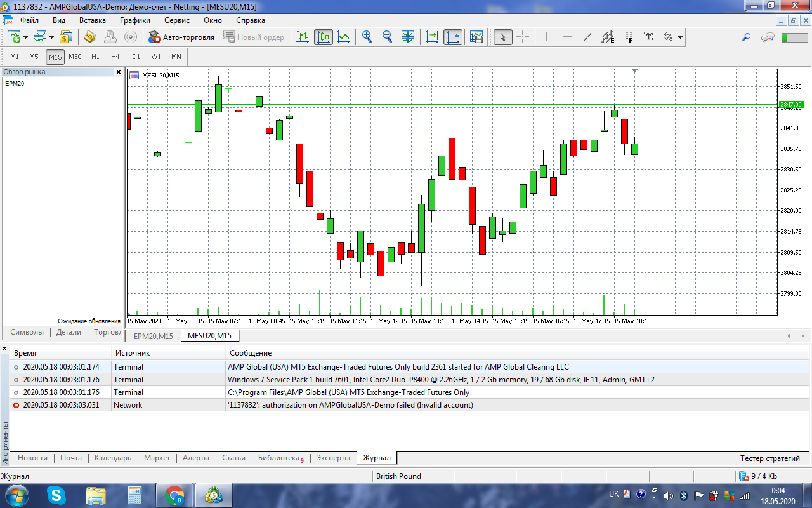This screenshot has height=508, width=812.
Task: Draw a vertical line
Action: 547,37
